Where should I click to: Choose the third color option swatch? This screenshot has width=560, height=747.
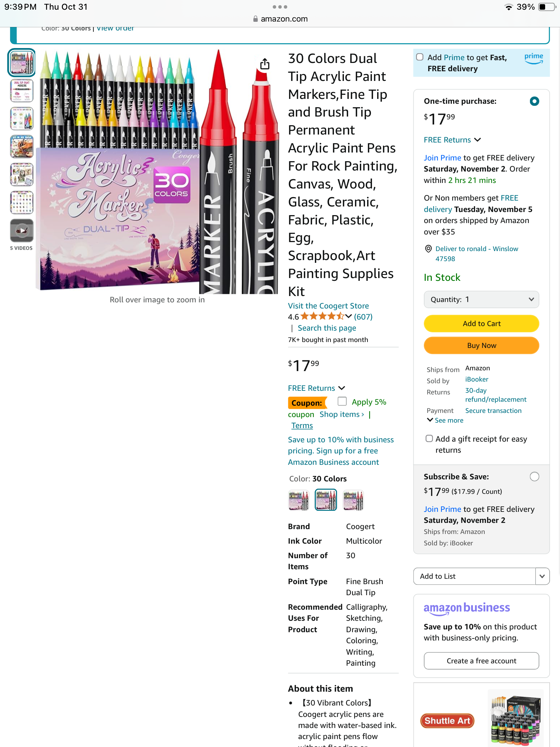point(353,500)
